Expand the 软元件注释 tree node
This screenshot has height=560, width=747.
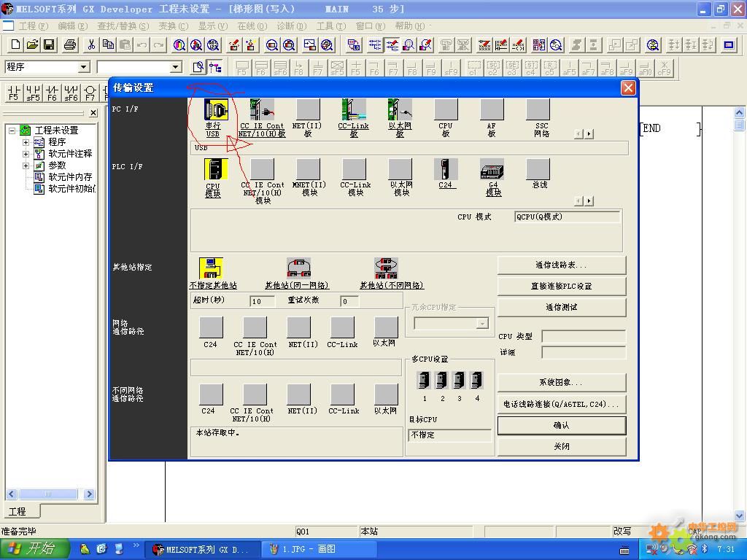coord(26,154)
